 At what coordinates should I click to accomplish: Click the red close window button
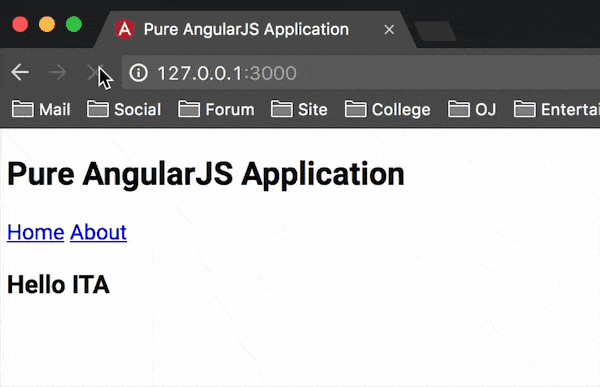coord(20,24)
